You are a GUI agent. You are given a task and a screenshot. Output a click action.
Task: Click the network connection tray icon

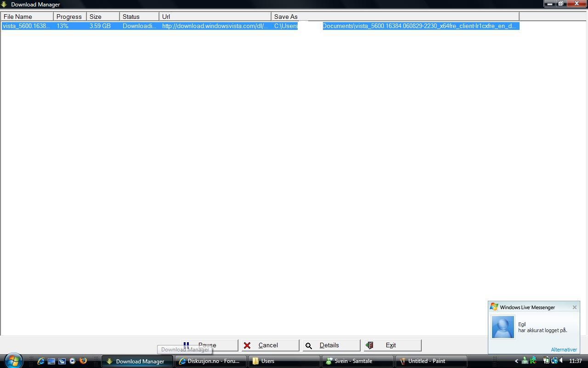554,361
